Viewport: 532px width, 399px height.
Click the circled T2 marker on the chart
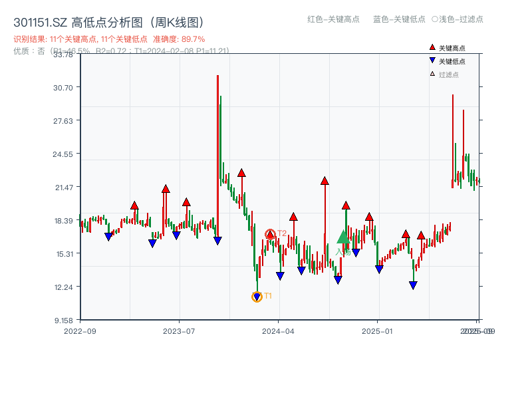click(x=271, y=233)
